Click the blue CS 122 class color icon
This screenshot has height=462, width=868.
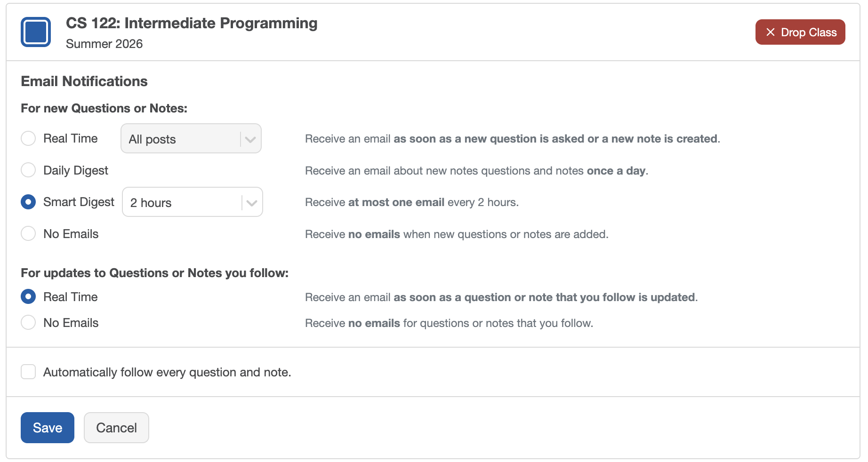pyautogui.click(x=36, y=32)
